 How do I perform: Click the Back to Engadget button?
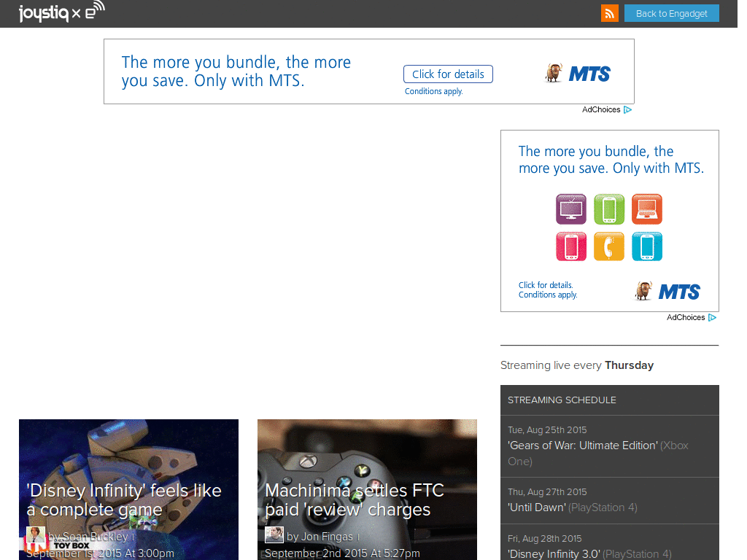tap(671, 13)
